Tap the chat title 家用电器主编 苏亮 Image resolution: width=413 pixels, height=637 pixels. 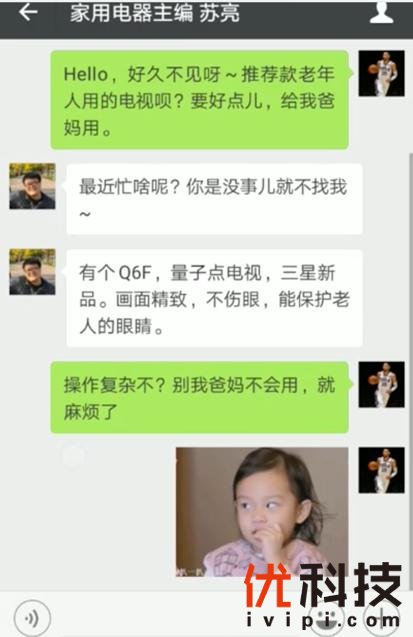pyautogui.click(x=155, y=13)
